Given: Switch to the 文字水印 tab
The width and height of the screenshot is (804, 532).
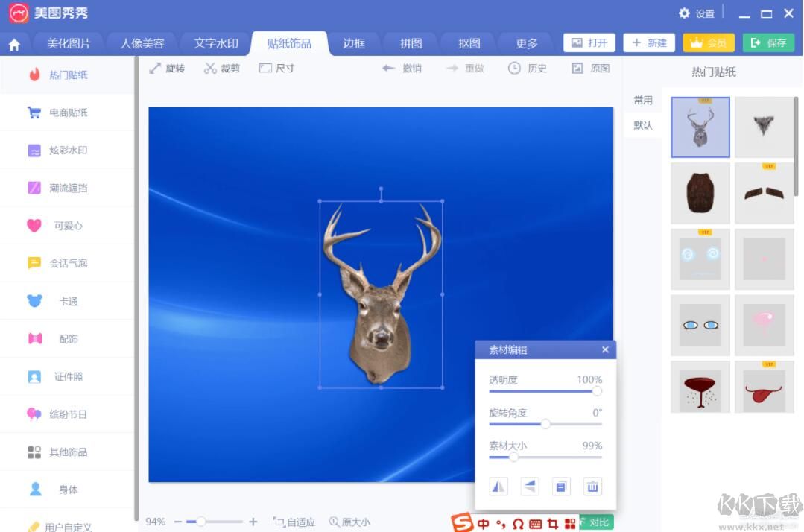Looking at the screenshot, I should 216,43.
